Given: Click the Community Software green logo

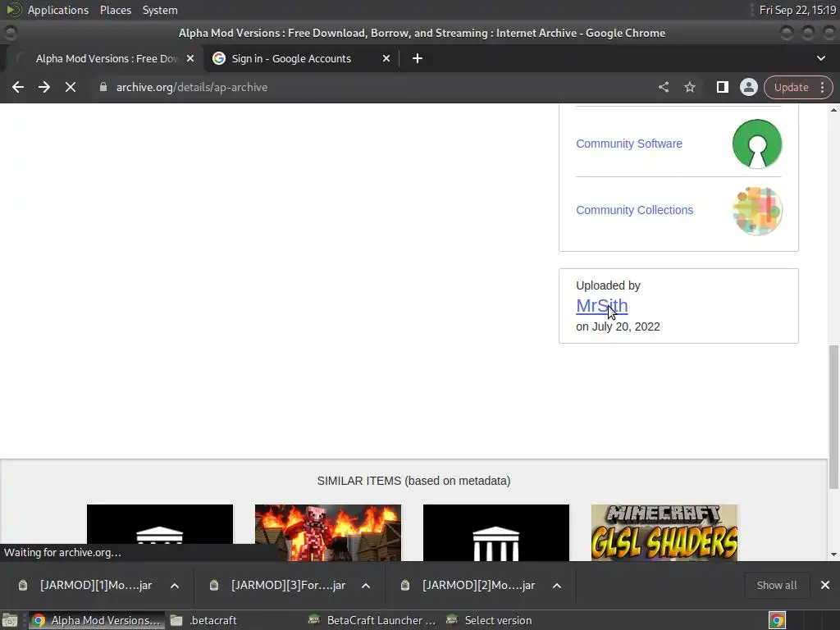Looking at the screenshot, I should tap(757, 144).
